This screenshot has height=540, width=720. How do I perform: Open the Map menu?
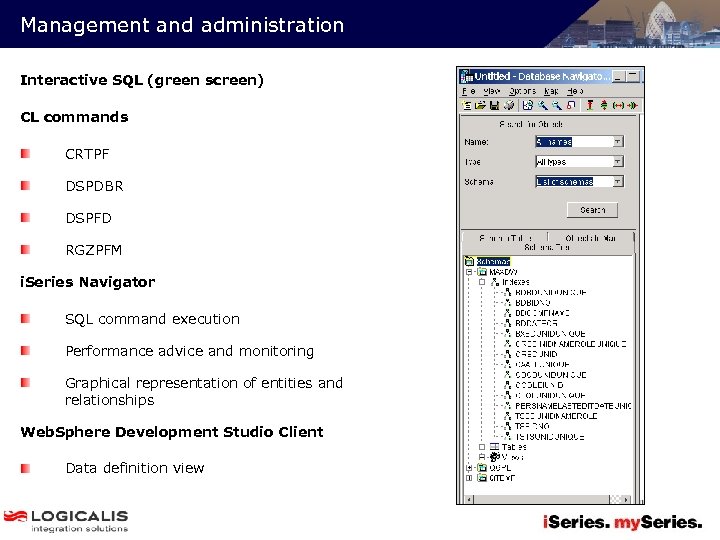[x=551, y=91]
